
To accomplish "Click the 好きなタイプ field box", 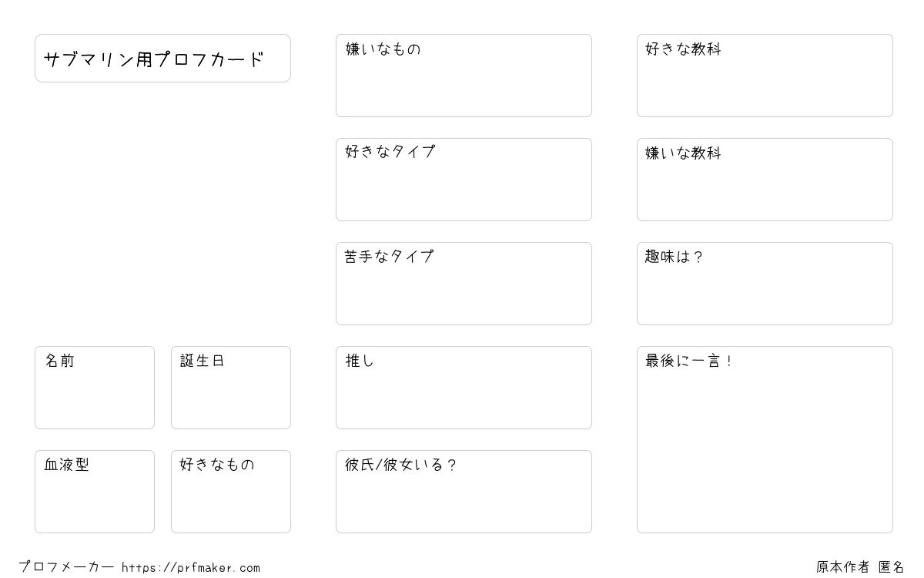I will (x=464, y=180).
